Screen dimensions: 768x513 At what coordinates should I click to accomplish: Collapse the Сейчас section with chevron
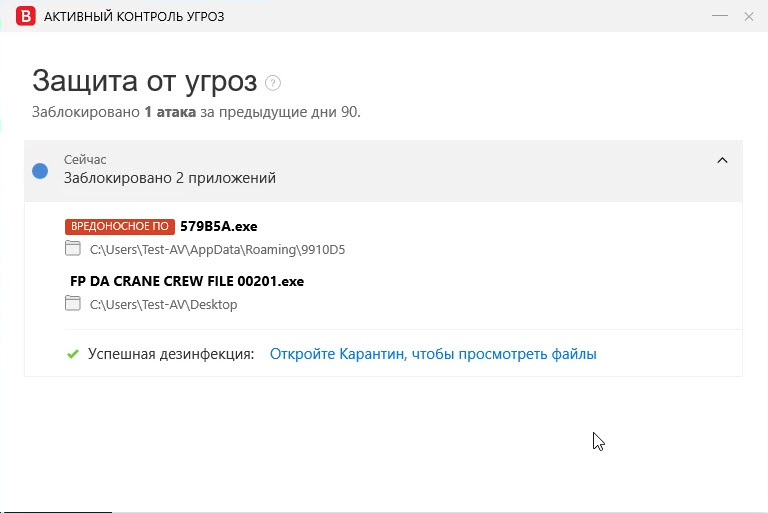pyautogui.click(x=722, y=160)
